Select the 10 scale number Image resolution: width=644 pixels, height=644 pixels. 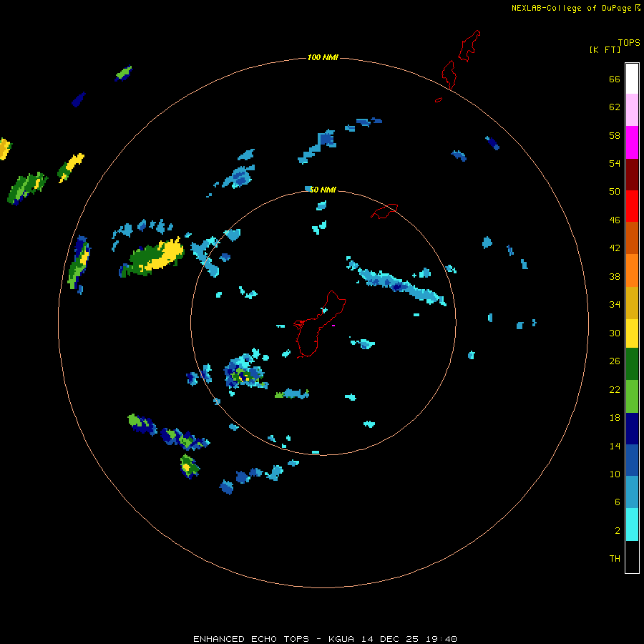(x=615, y=474)
